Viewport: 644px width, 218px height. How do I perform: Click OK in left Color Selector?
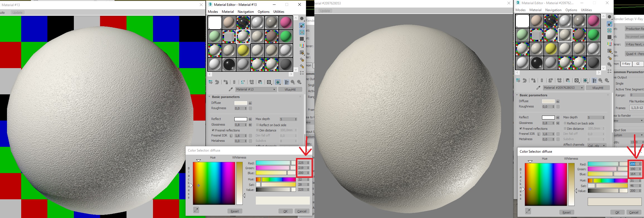pyautogui.click(x=285, y=211)
